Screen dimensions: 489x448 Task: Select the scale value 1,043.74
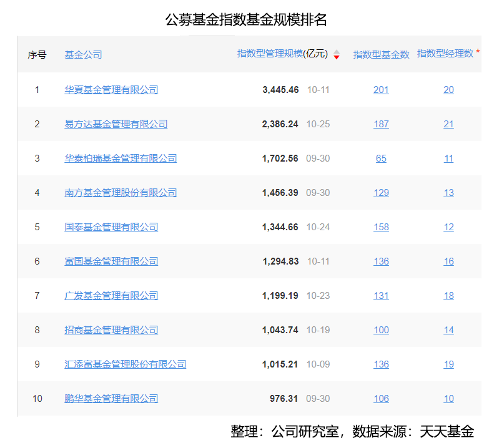(x=280, y=329)
